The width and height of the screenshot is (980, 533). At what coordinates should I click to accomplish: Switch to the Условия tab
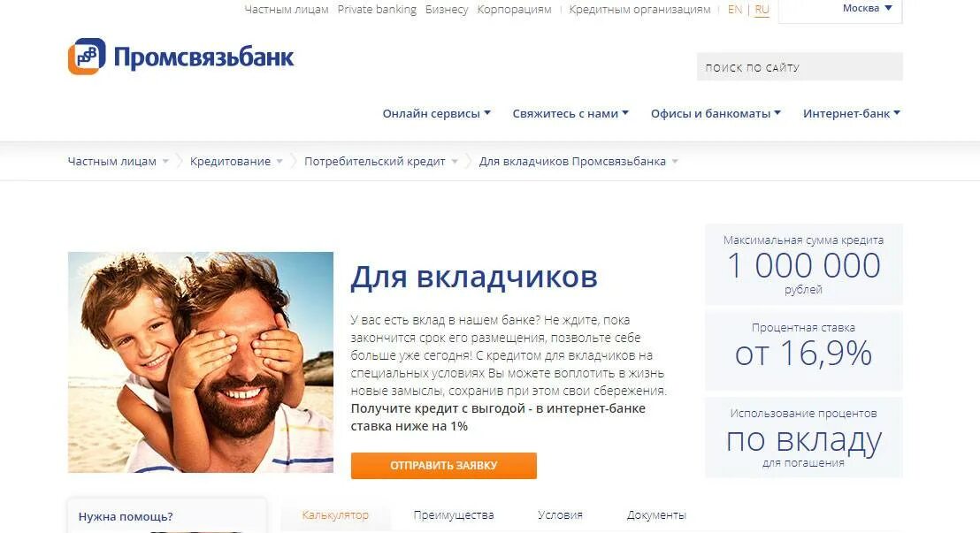pyautogui.click(x=560, y=515)
